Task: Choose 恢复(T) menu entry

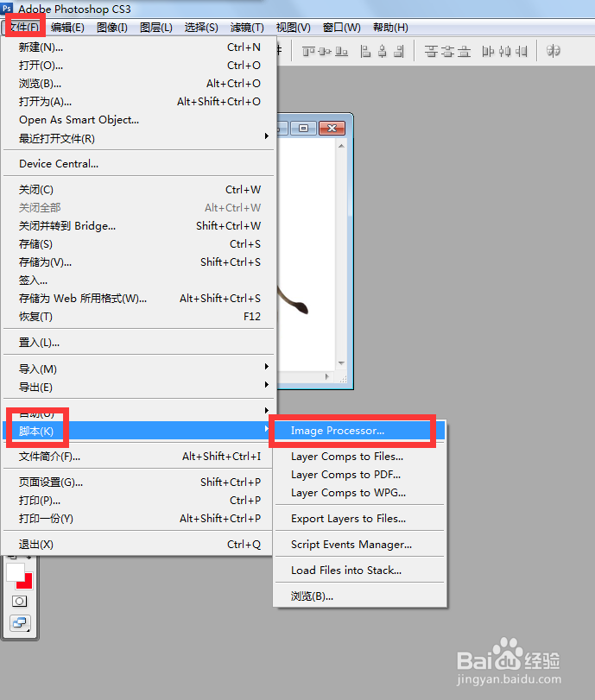Action: (139, 317)
